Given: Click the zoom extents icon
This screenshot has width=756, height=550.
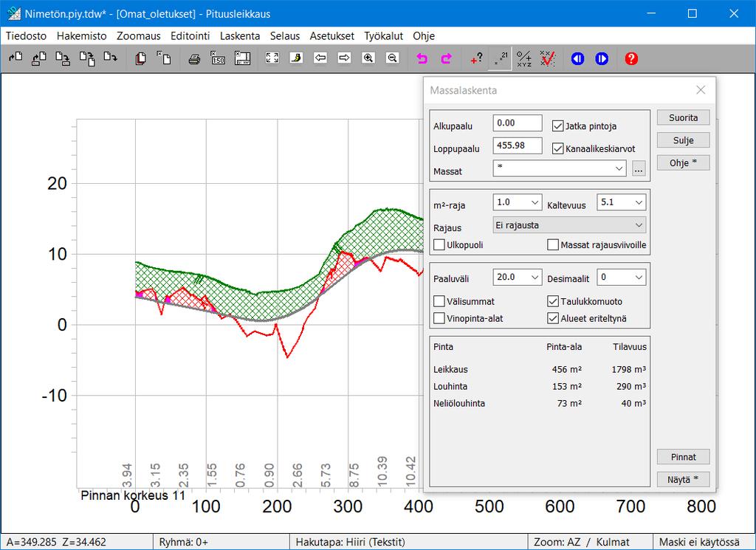Looking at the screenshot, I should (272, 58).
